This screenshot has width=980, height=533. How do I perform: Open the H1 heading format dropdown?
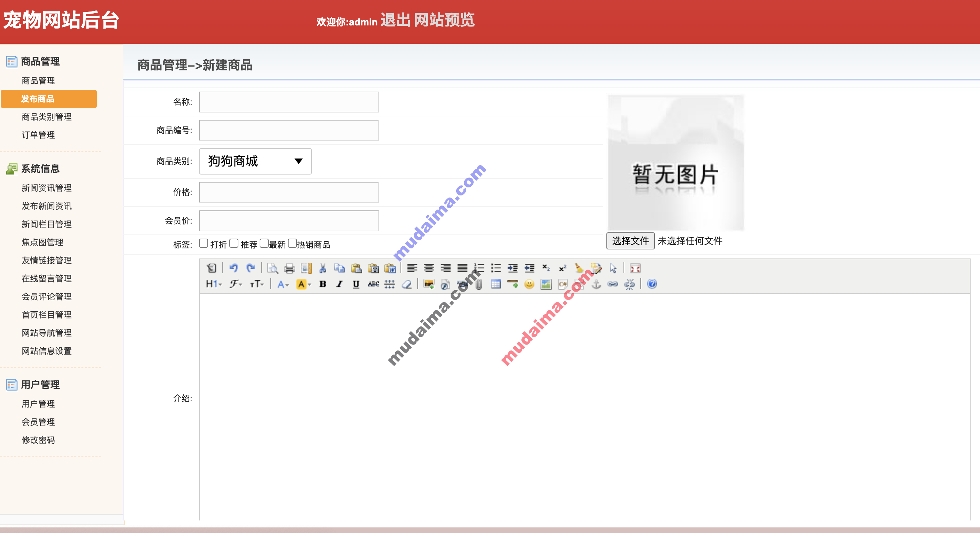click(x=214, y=284)
